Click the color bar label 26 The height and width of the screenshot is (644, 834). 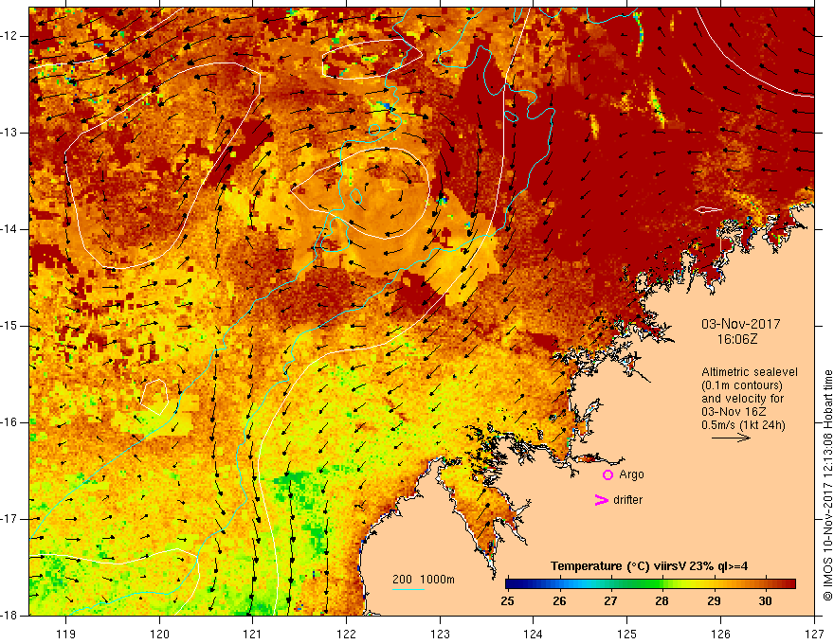(x=559, y=601)
